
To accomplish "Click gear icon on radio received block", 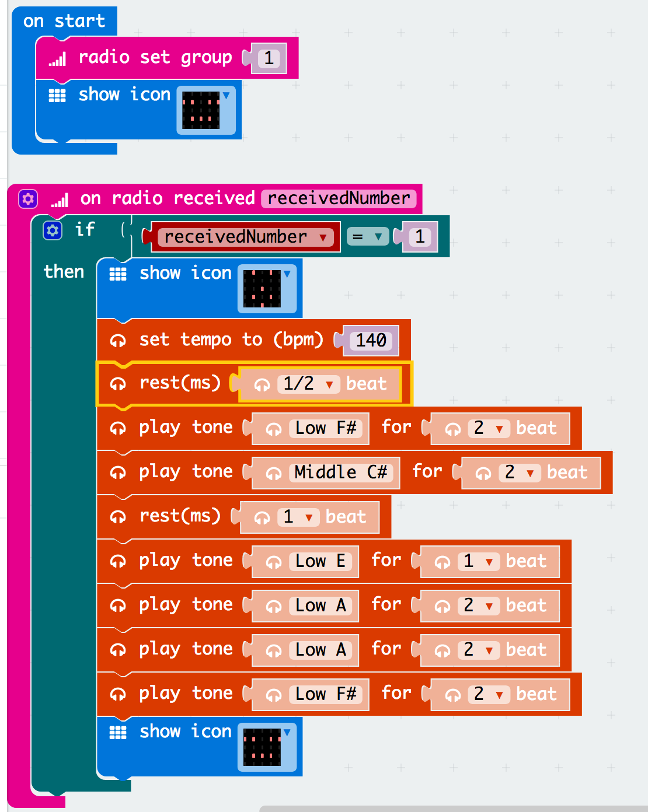I will pos(28,199).
